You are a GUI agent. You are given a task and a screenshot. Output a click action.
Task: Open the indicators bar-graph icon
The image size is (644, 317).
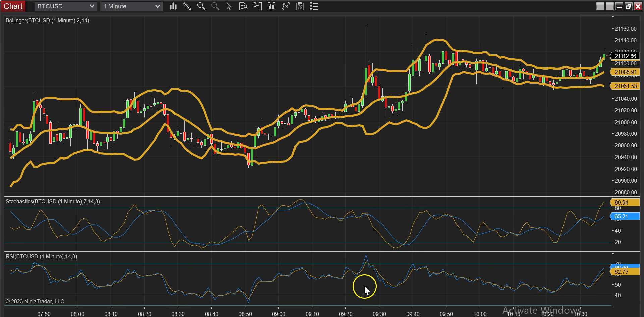(x=271, y=6)
